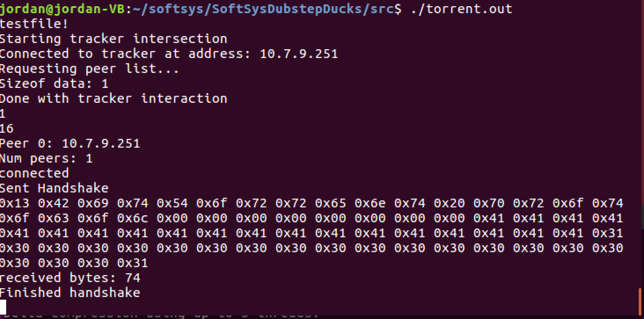Click the "Sizeof data: 1" line
Screen dimensions: 644x319
coord(54,83)
